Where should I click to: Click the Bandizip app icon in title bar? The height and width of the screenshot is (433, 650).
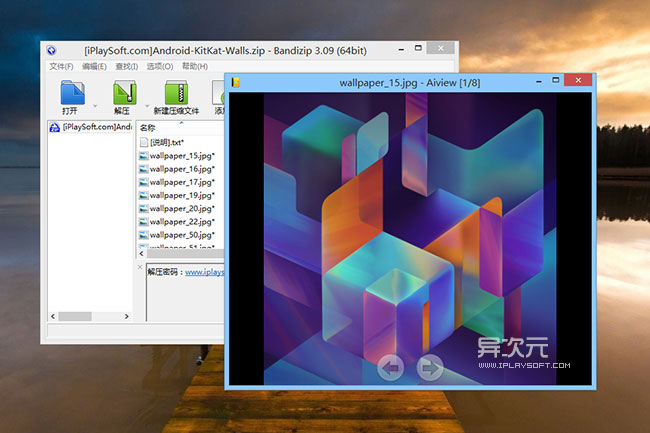click(51, 51)
